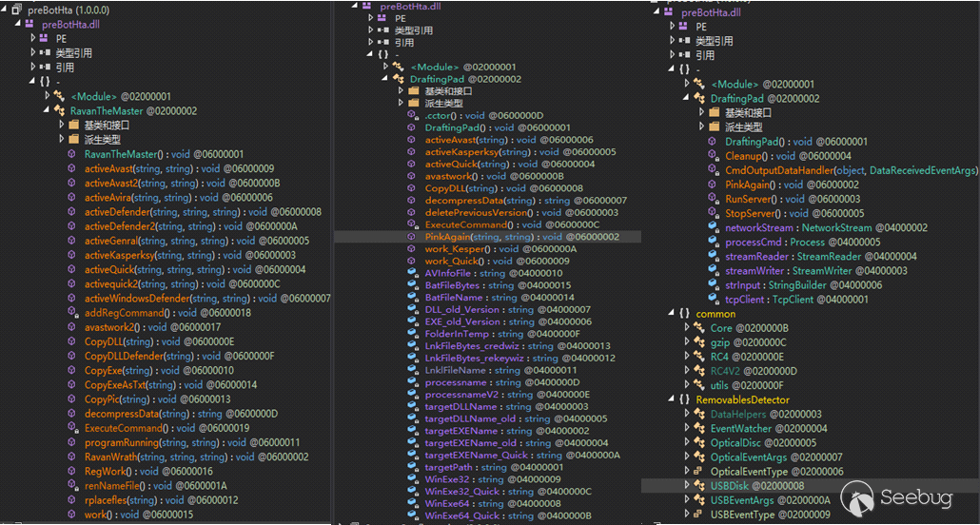Collapse the common namespace node
Image resolution: width=980 pixels, height=525 pixels.
671,314
